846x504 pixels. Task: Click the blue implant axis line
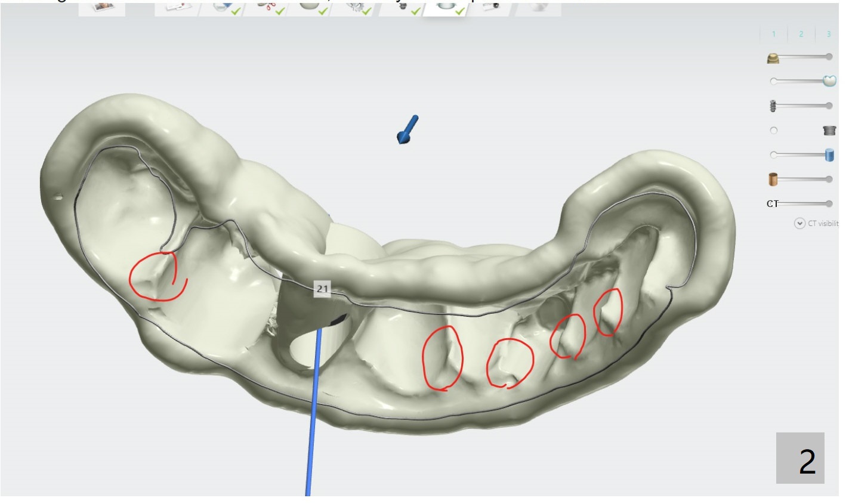click(313, 418)
